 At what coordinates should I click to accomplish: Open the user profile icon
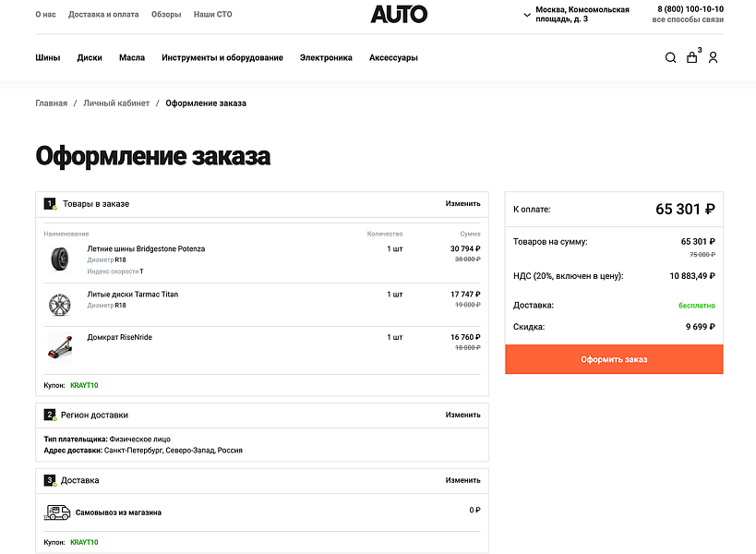click(x=713, y=58)
